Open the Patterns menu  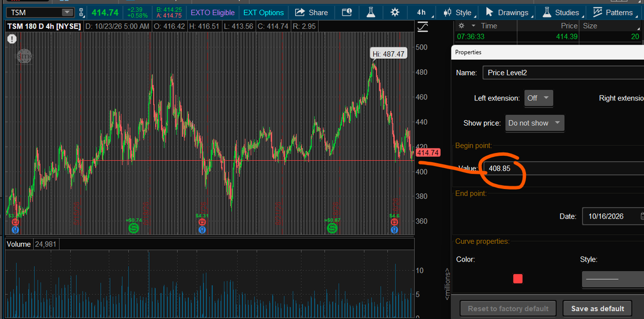[x=613, y=12]
